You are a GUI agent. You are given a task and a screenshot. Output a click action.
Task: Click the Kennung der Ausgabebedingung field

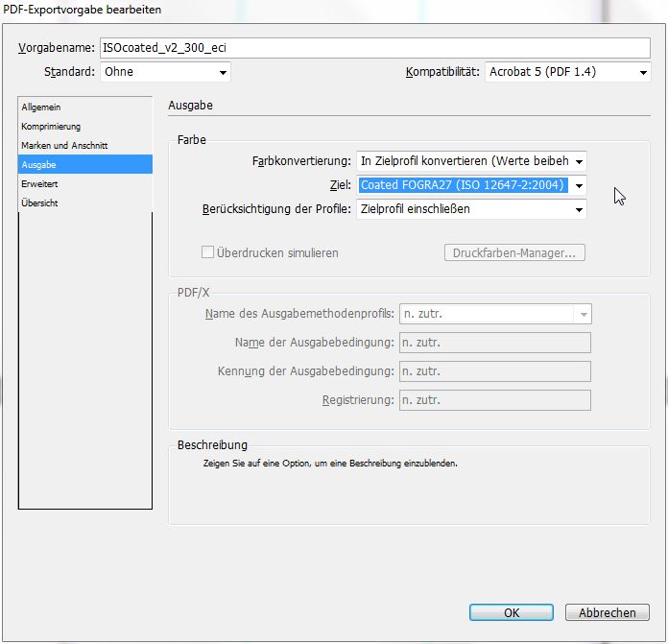coord(494,371)
